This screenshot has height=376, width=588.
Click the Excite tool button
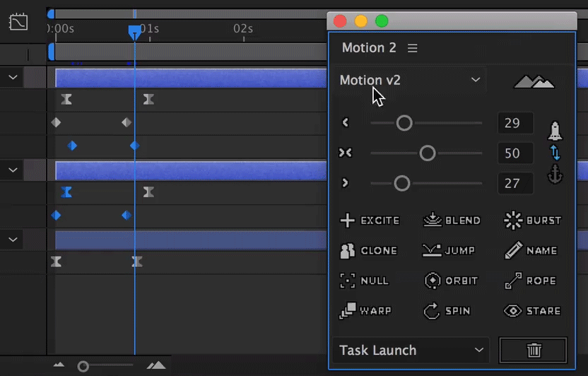point(370,221)
